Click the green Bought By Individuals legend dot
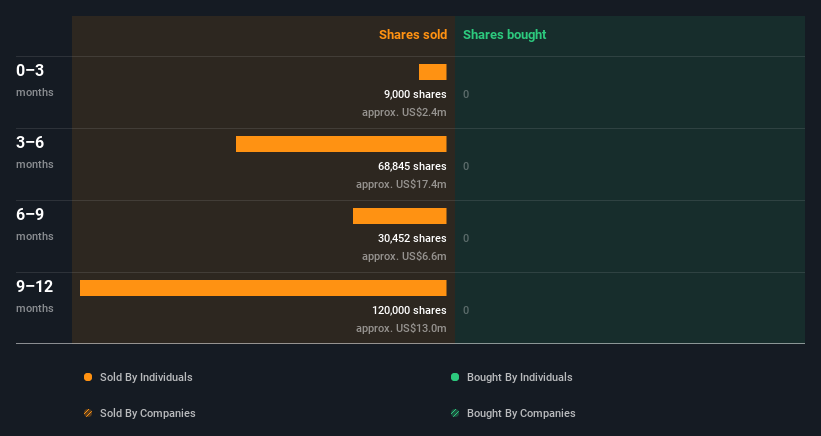This screenshot has height=436, width=821. [455, 377]
